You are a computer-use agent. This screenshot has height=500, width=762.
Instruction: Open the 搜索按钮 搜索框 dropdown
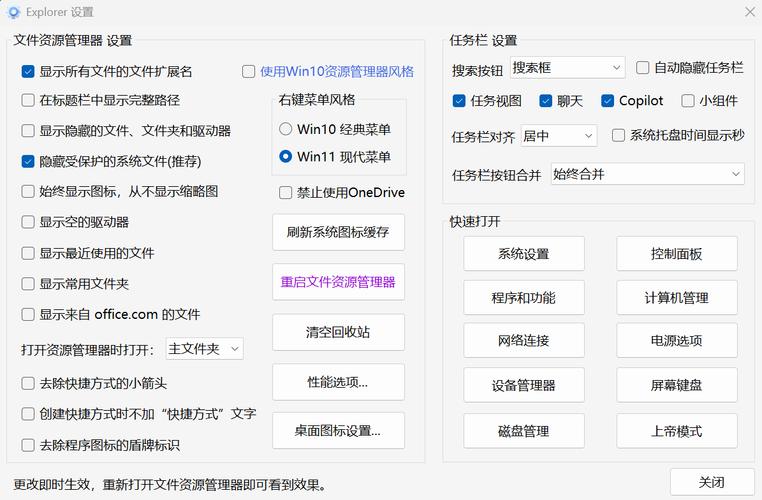coord(568,68)
